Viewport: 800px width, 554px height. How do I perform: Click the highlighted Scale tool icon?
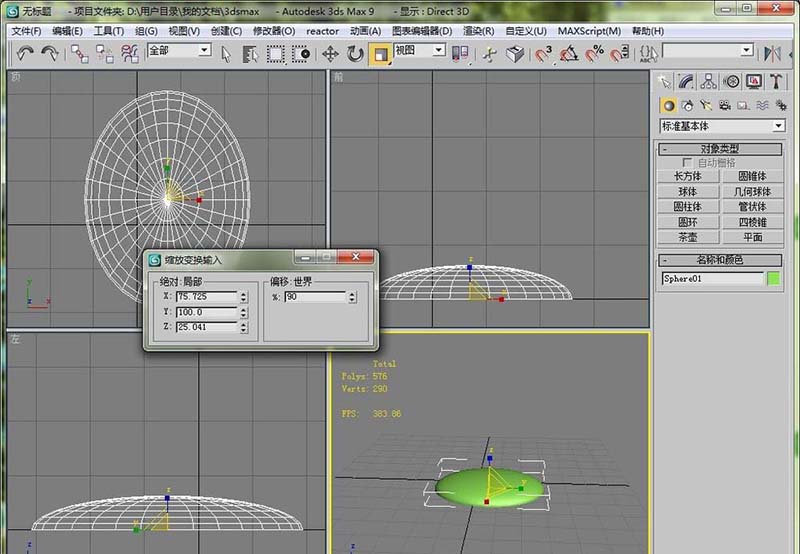380,53
